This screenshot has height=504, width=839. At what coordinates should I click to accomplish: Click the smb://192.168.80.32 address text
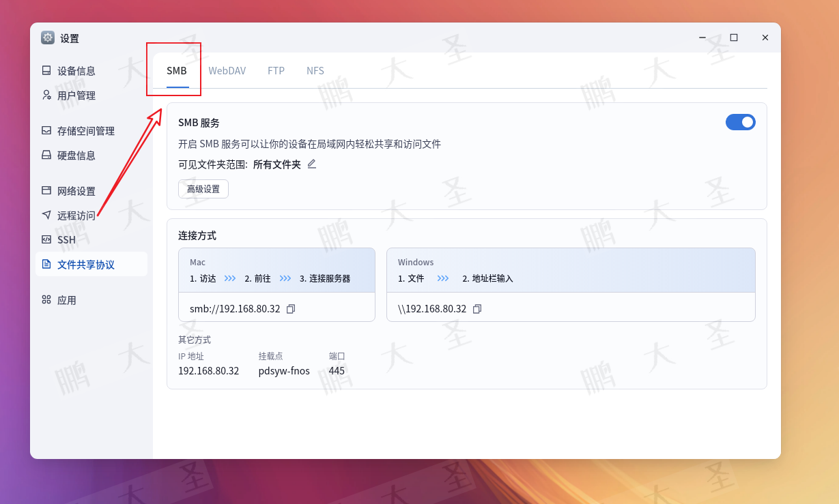point(235,309)
